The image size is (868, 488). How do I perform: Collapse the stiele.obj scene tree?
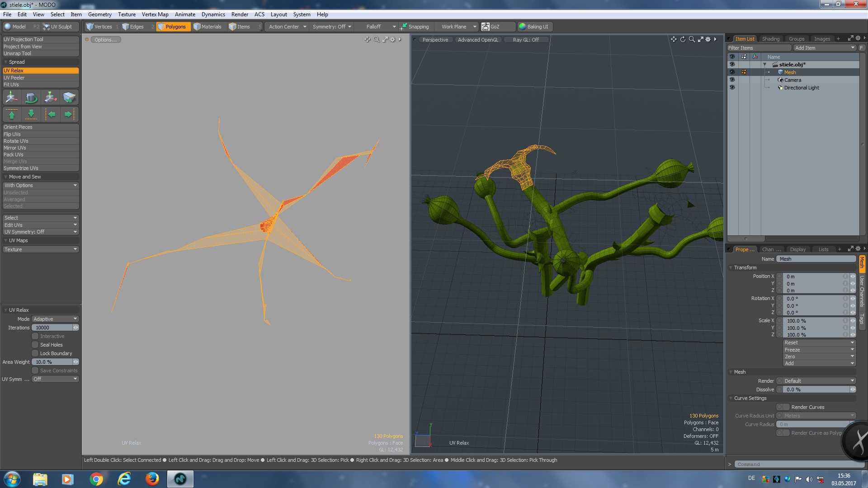765,65
